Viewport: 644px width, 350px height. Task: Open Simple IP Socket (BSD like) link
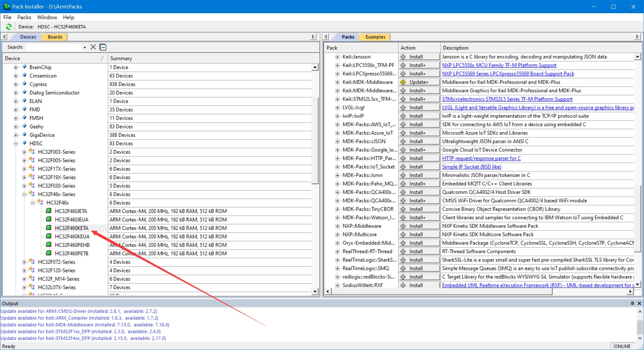pyautogui.click(x=472, y=167)
